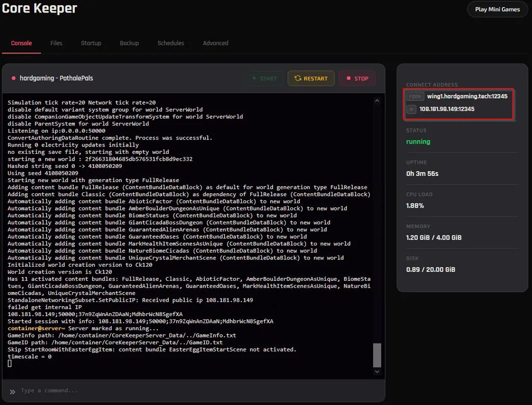Viewport: 532px width, 405px height.
Task: Click the 'Listening on ip:0.0.0.0:50000' line
Action: (x=56, y=130)
